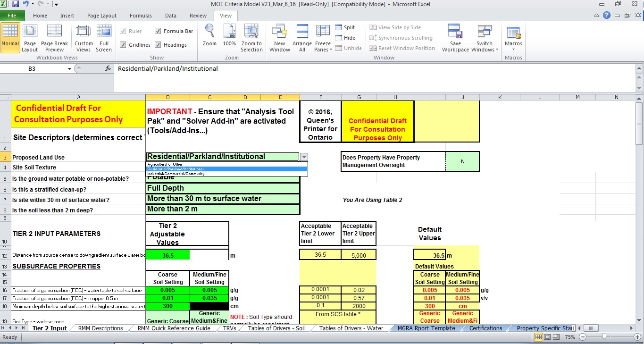Open Page Break Preview

54,38
